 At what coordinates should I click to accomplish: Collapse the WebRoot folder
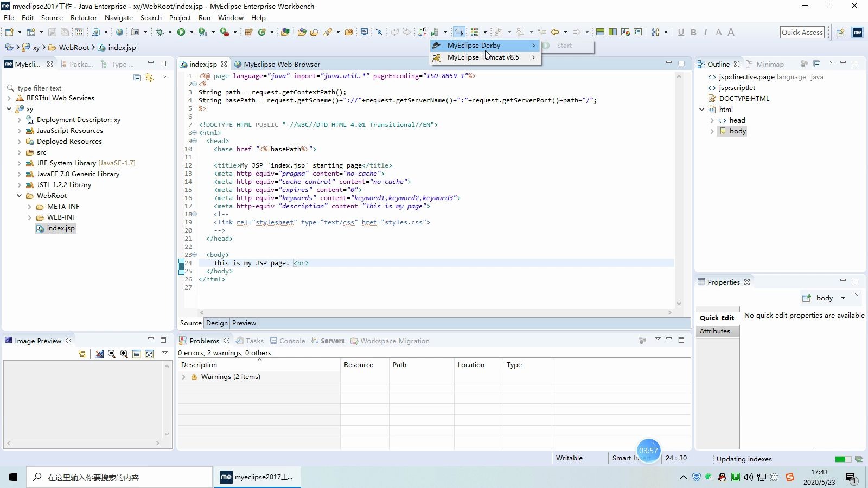pyautogui.click(x=20, y=196)
